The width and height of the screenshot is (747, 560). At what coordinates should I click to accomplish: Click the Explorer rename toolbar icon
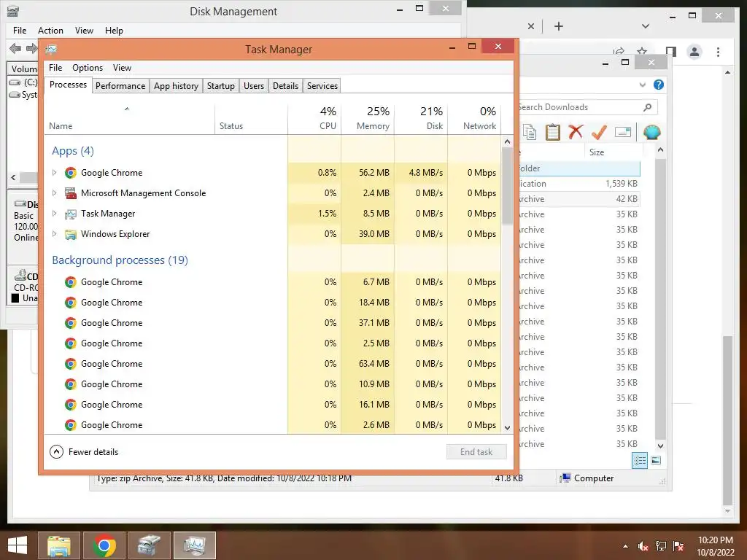(x=623, y=132)
